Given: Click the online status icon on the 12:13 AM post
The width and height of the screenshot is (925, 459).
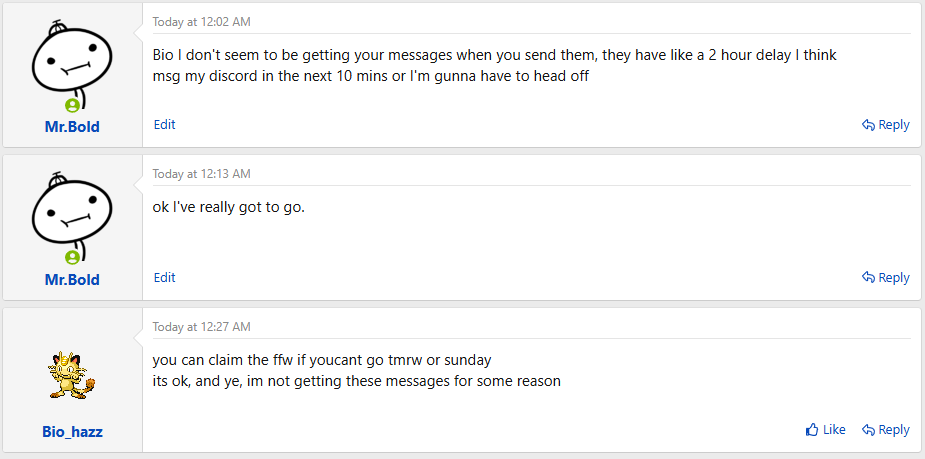Looking at the screenshot, I should click(72, 258).
